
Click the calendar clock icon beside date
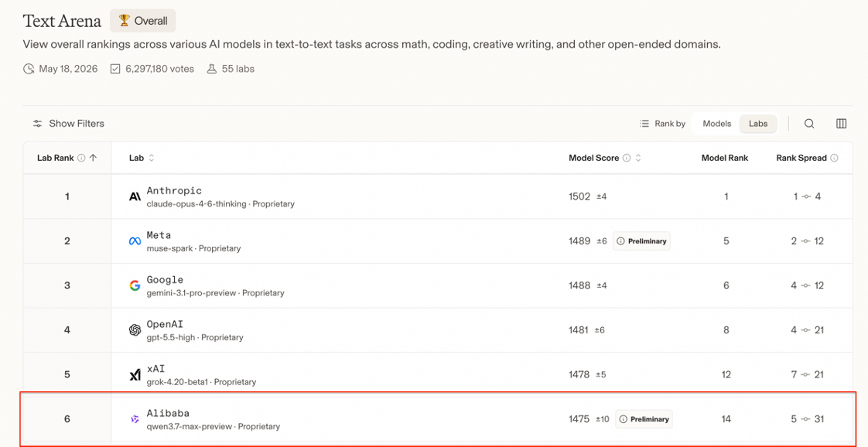click(x=28, y=69)
